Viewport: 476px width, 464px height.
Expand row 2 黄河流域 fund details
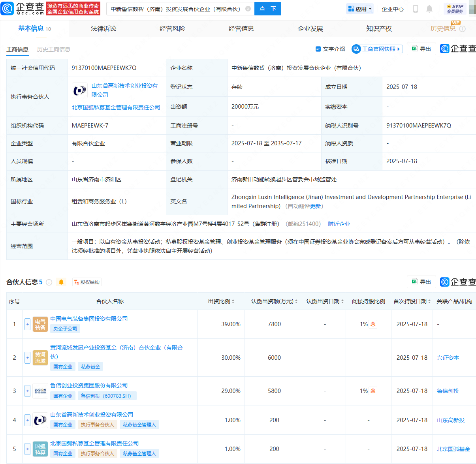(27, 358)
